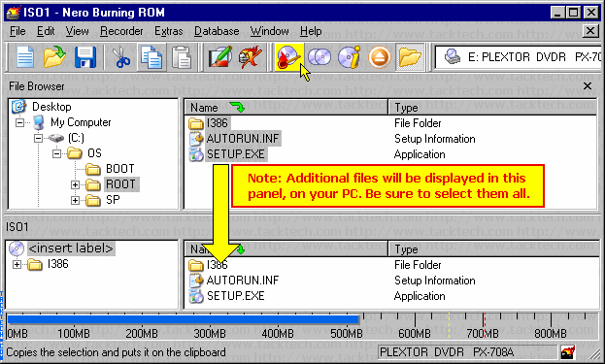
Task: Open an existing compilation via folder icon
Action: 54,58
